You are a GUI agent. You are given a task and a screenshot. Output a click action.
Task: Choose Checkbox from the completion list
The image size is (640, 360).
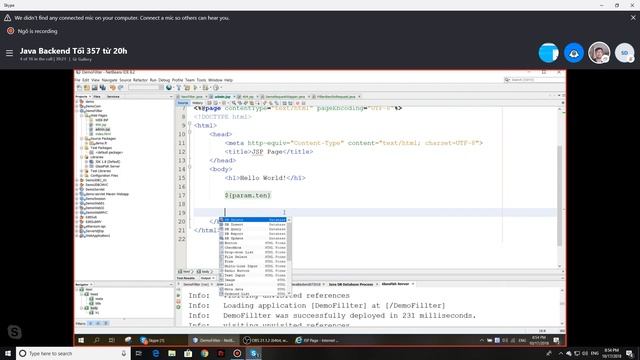(253, 247)
